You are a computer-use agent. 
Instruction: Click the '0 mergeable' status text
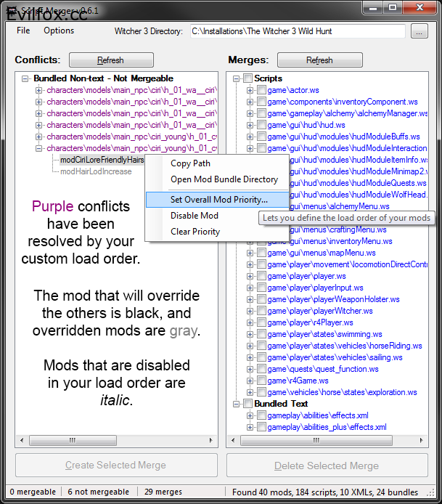tap(33, 492)
